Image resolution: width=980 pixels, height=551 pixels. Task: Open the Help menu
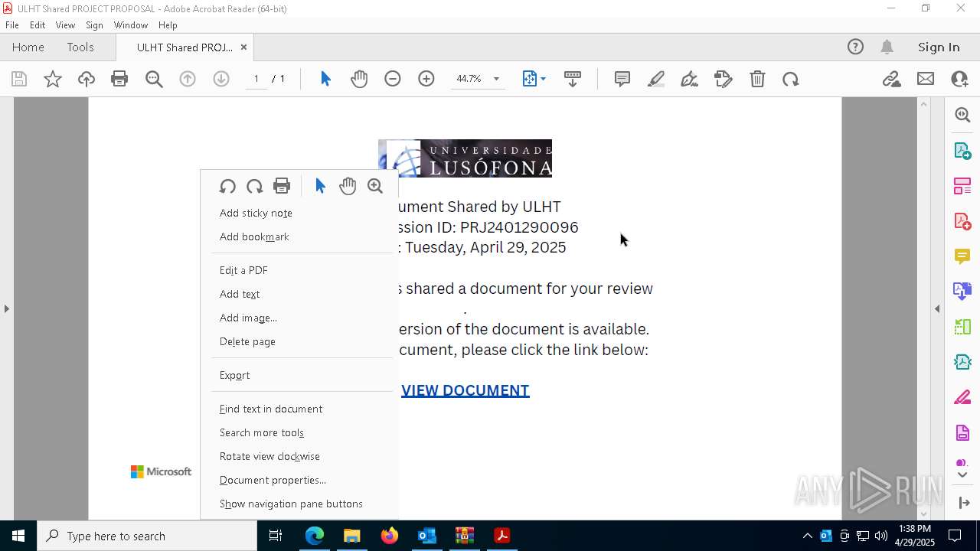point(168,24)
